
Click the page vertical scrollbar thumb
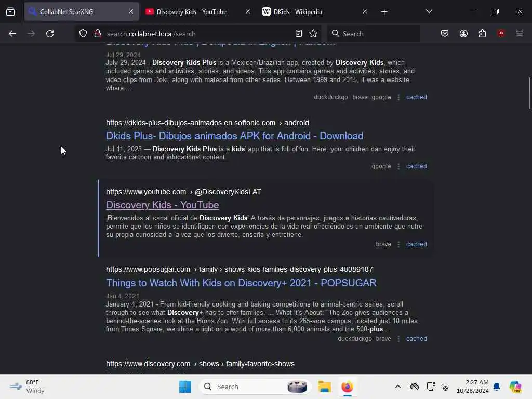tap(529, 94)
